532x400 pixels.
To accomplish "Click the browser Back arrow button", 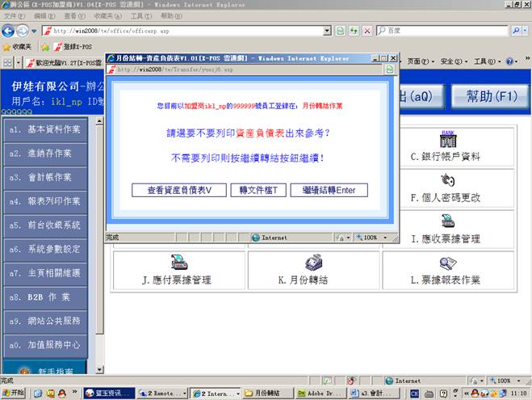I will tap(10, 31).
